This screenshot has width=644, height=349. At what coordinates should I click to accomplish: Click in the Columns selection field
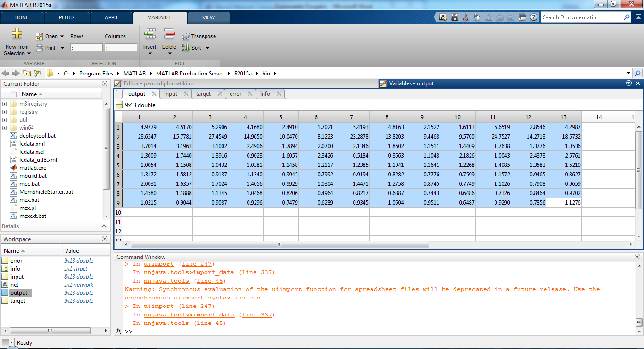point(121,48)
